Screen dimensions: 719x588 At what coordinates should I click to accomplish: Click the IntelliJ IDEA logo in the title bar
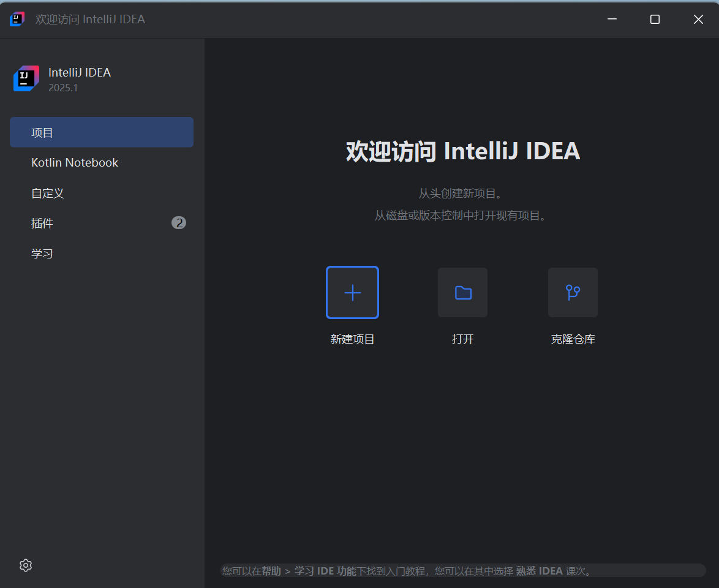click(17, 19)
